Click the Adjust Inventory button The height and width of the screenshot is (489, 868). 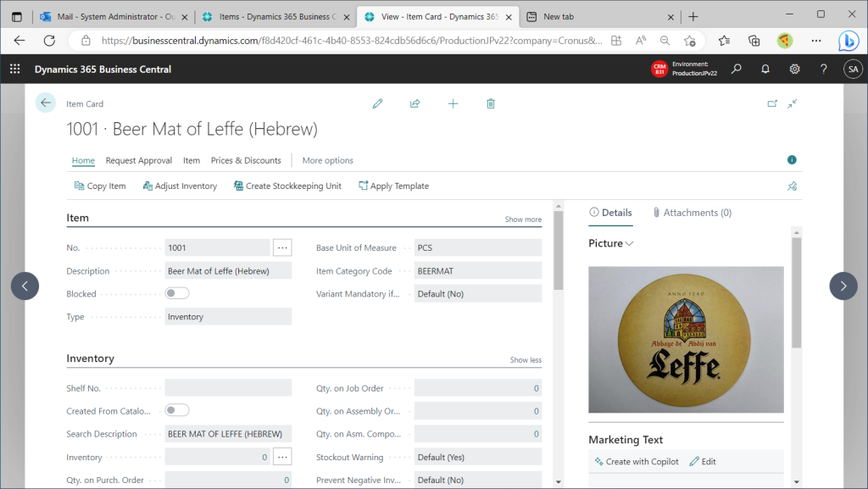[180, 186]
